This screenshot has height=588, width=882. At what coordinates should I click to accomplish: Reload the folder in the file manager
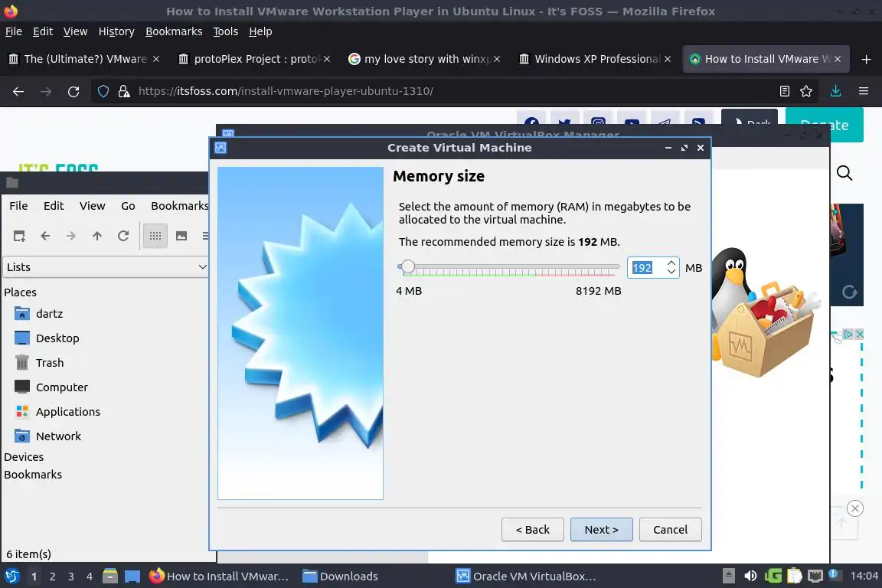123,236
